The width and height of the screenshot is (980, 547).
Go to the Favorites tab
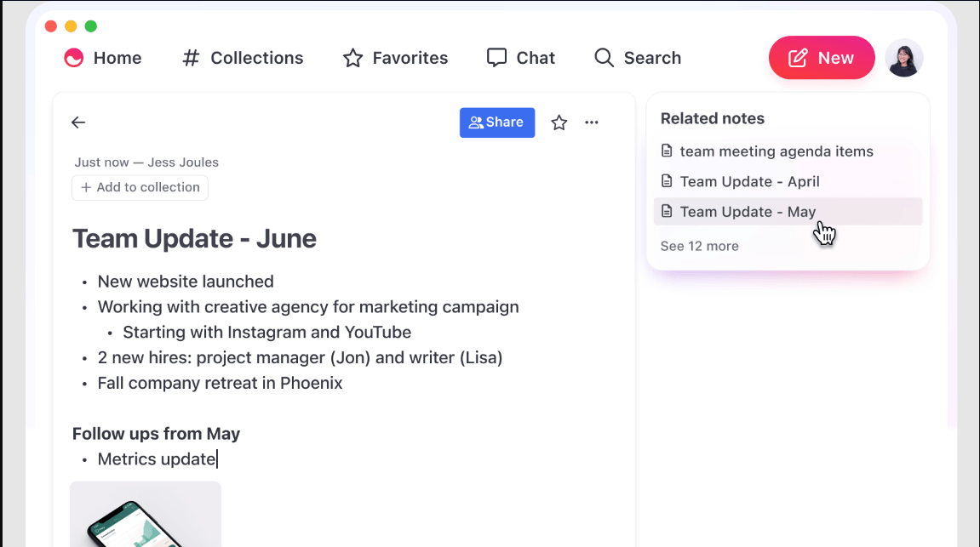[395, 58]
